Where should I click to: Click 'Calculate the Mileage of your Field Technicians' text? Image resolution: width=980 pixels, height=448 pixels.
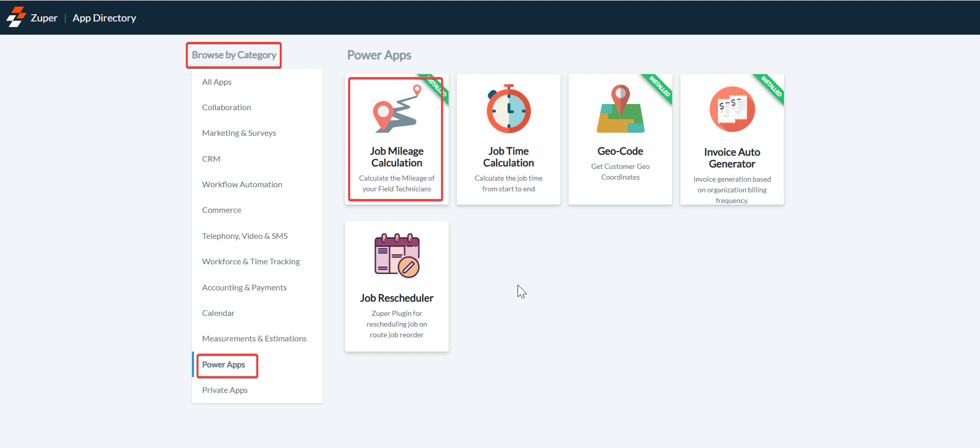tap(397, 183)
